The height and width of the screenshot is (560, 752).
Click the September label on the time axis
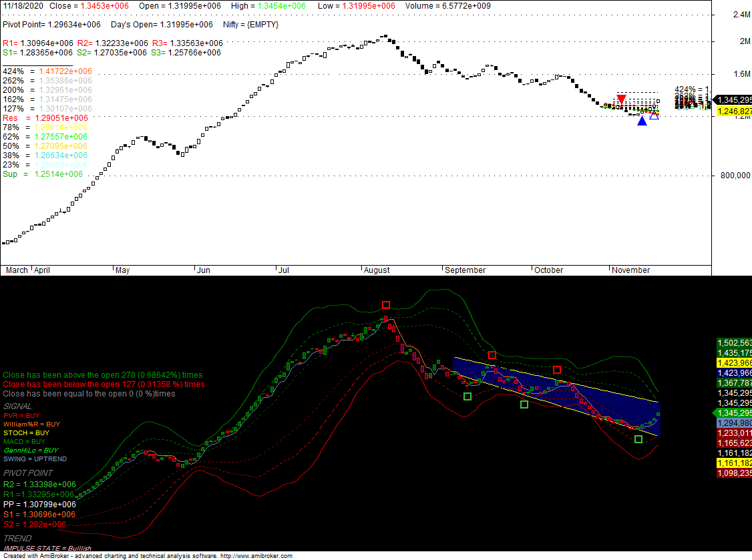[x=465, y=270]
